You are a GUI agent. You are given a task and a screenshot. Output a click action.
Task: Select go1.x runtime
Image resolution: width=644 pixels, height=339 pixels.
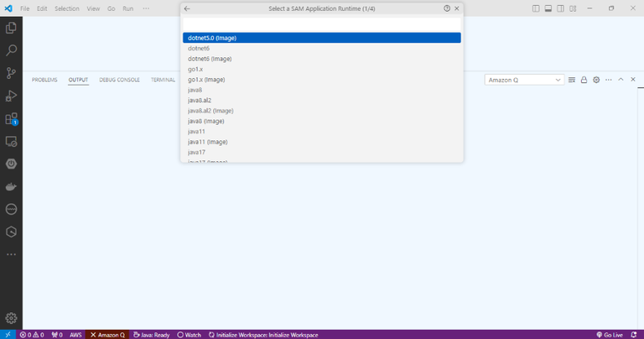click(x=322, y=69)
